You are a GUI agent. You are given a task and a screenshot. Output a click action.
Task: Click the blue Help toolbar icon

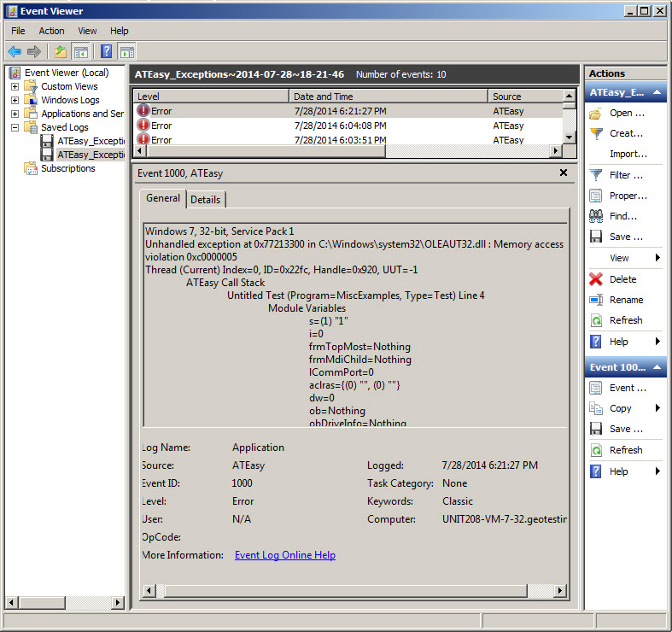107,51
